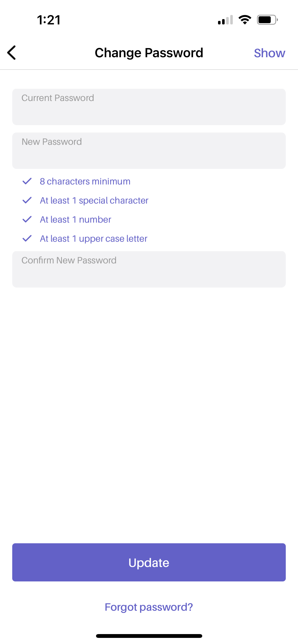The image size is (298, 644).
Task: Tap the battery status icon
Action: pyautogui.click(x=267, y=20)
